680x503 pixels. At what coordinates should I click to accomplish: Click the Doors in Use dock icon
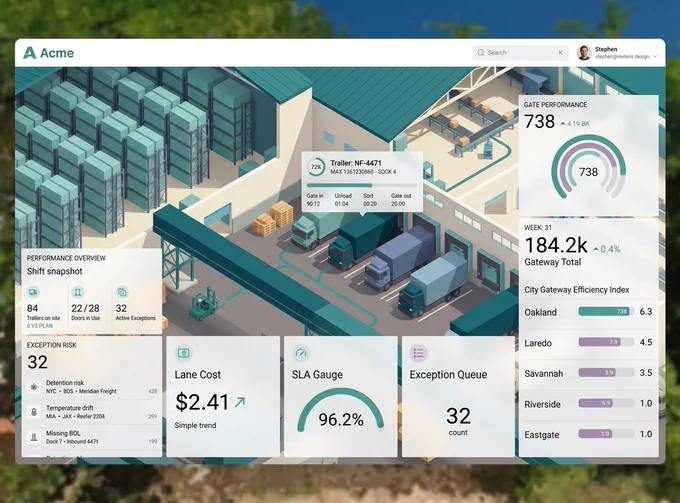click(x=78, y=292)
